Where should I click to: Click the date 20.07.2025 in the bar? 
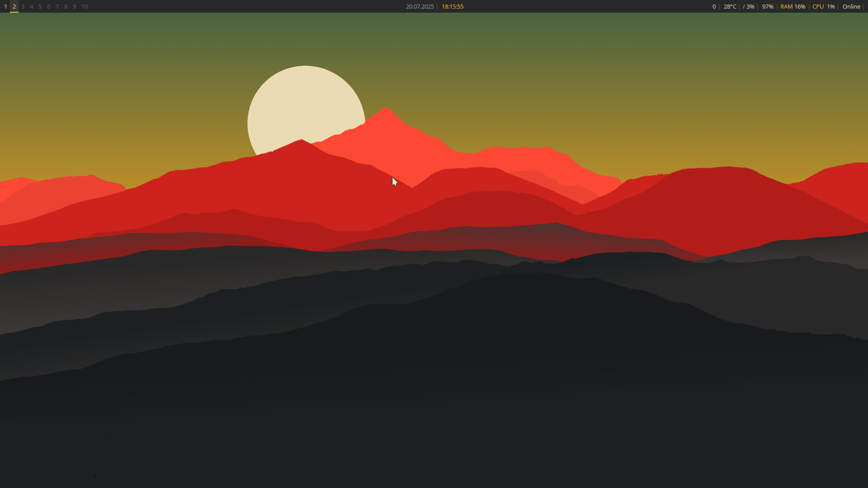tap(420, 6)
